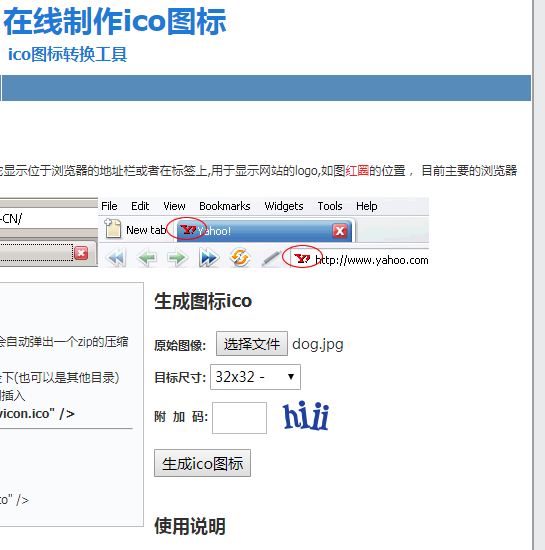Click the small red X on left panel

pyautogui.click(x=81, y=253)
